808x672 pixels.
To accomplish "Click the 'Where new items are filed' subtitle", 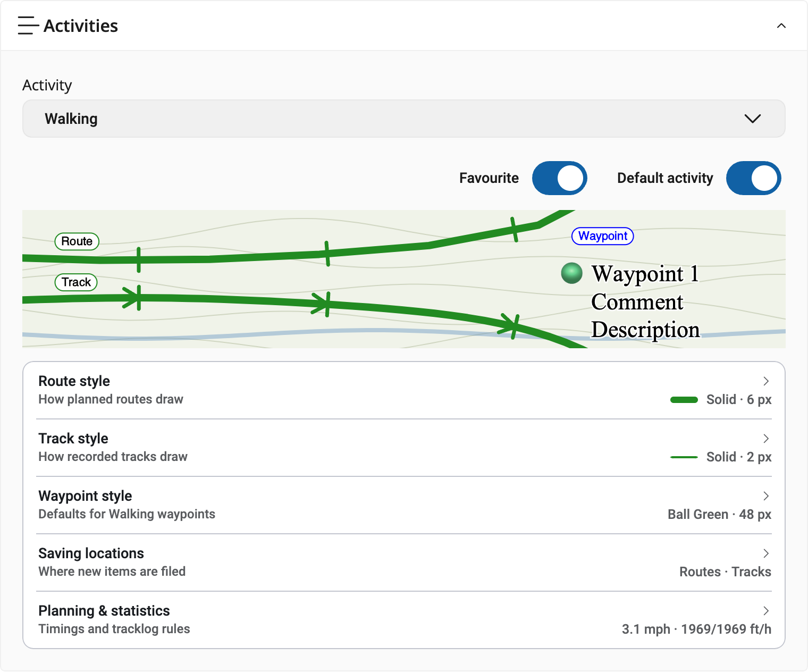I will click(112, 572).
